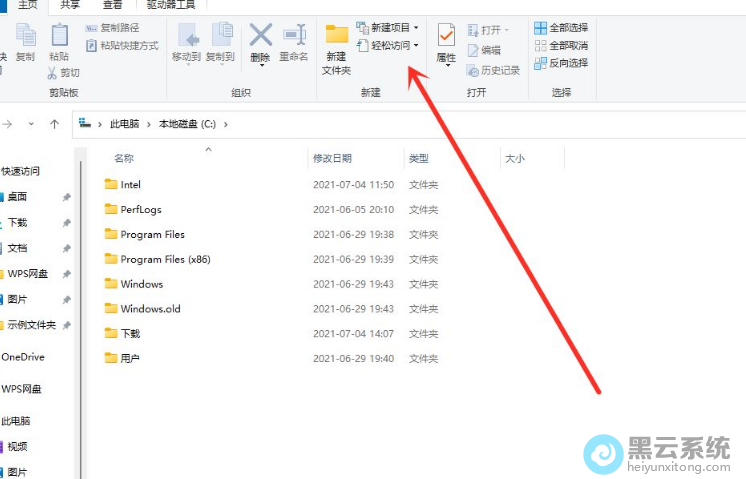Expand the 轻松访问 (Easy access) dropdown

390,45
